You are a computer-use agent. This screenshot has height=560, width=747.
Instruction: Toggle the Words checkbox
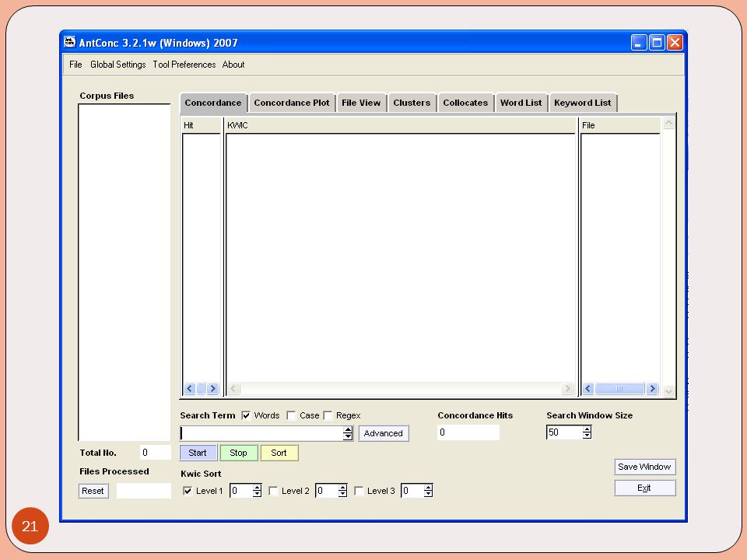[x=246, y=415]
